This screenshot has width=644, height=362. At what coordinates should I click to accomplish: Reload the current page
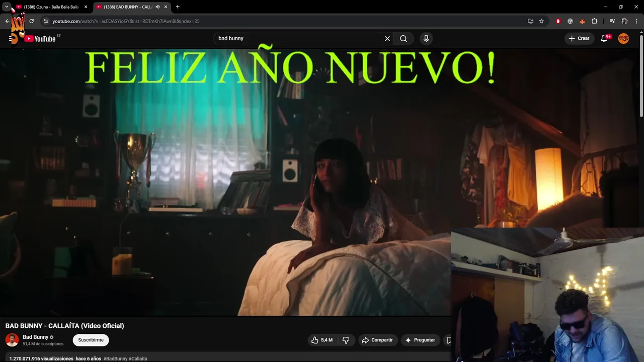click(x=31, y=21)
